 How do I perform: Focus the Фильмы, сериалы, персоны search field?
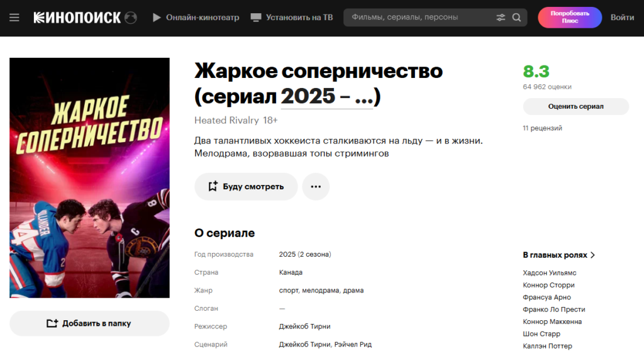click(x=418, y=18)
